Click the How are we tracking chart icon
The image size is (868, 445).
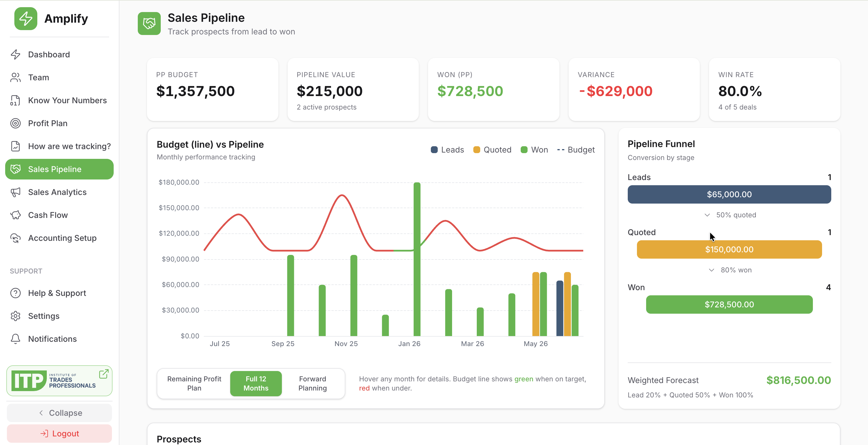click(x=15, y=146)
